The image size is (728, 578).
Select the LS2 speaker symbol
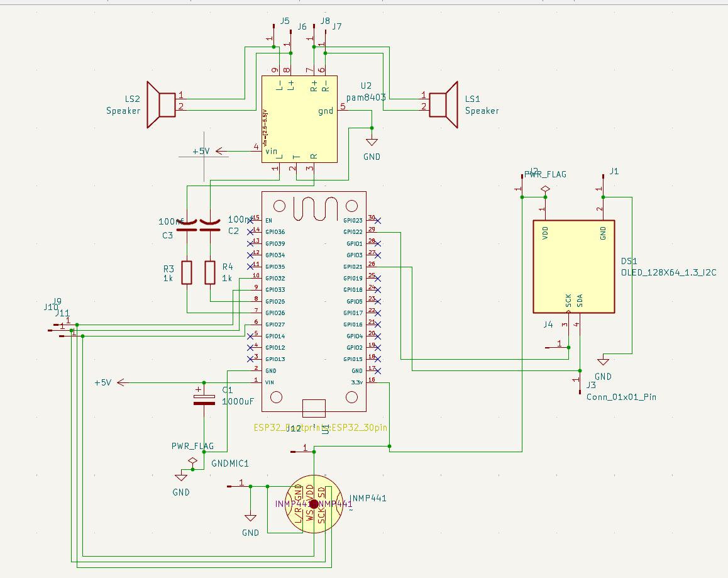coord(161,104)
